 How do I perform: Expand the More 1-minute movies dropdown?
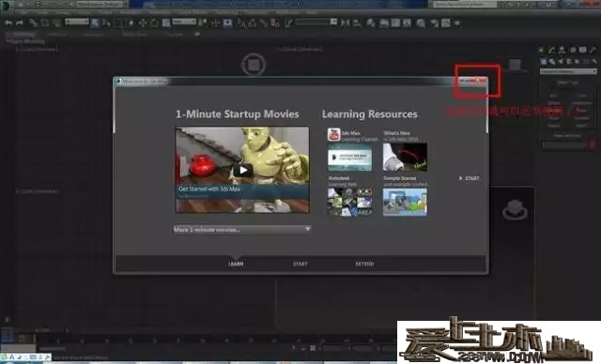click(x=242, y=229)
